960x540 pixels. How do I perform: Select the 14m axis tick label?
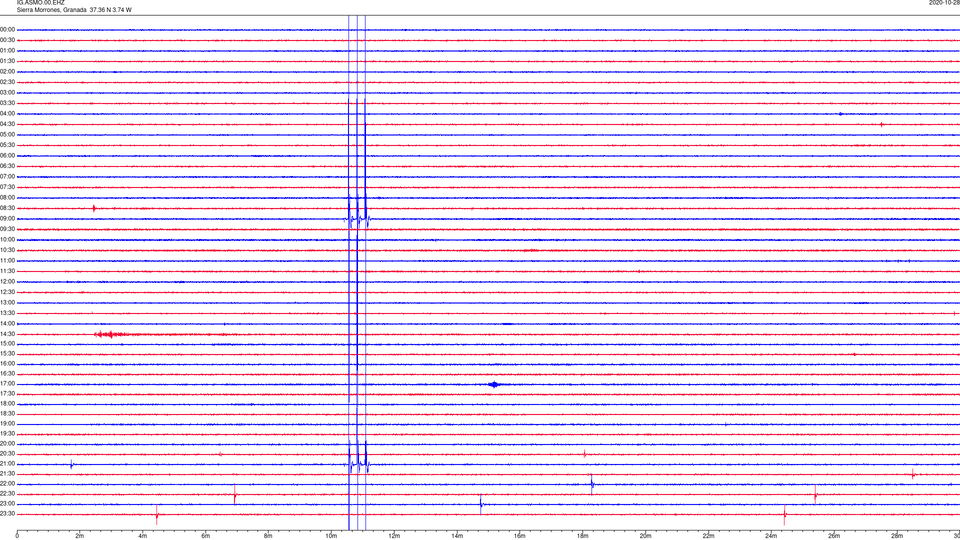click(x=457, y=536)
